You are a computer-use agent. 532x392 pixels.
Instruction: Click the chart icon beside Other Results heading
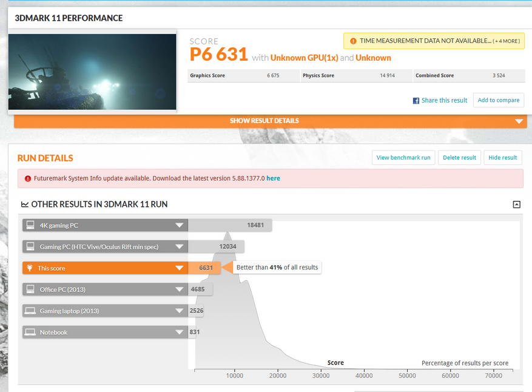pos(25,204)
